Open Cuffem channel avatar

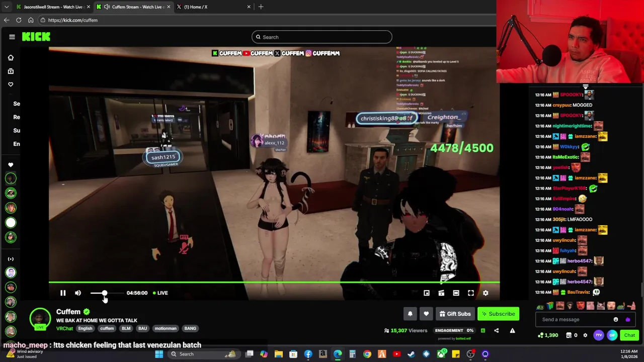click(x=40, y=318)
